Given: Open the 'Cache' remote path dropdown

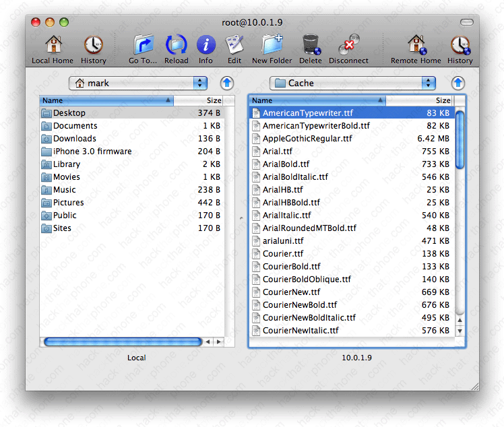Looking at the screenshot, I should click(x=352, y=83).
